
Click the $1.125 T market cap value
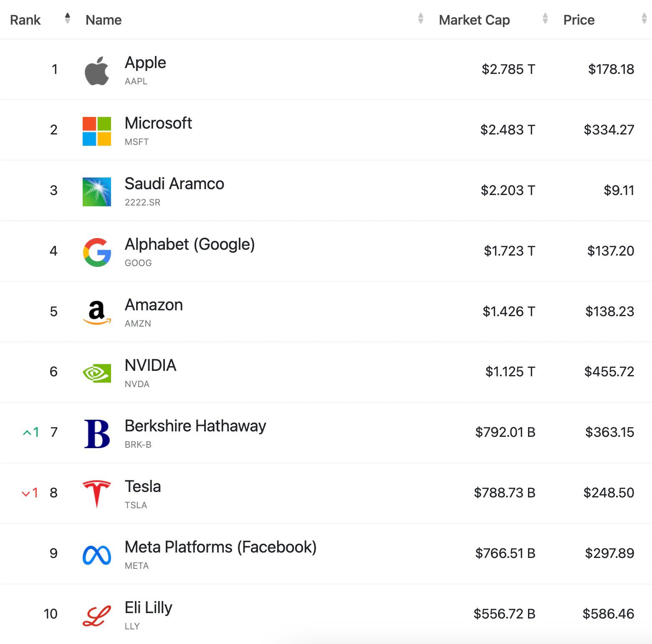pos(510,372)
